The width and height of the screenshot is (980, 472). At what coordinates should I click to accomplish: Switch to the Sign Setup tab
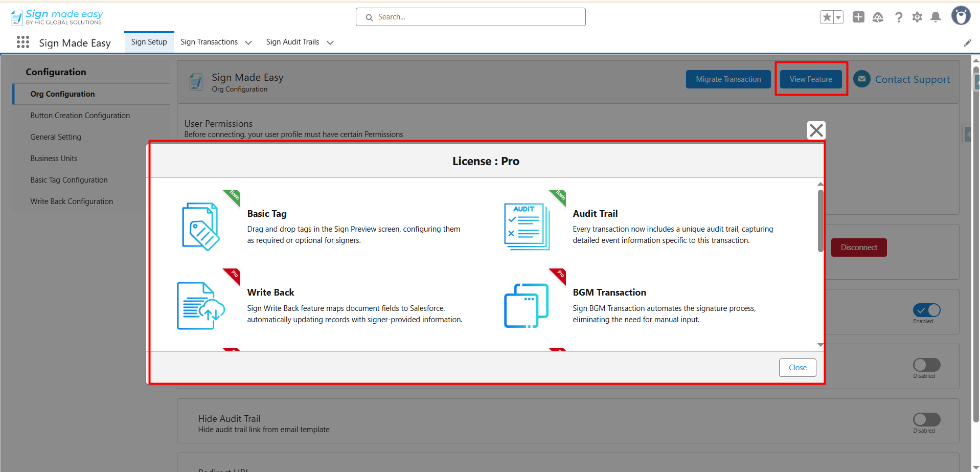(x=149, y=42)
